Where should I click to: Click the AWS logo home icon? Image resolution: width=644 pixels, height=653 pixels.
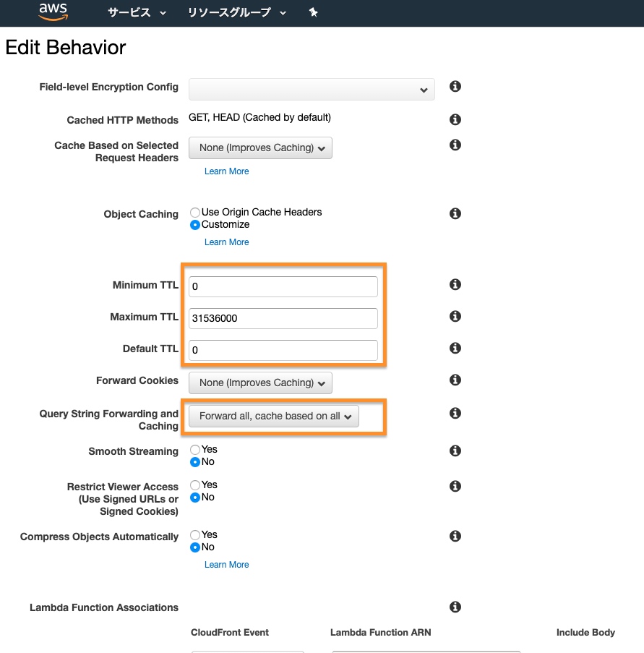click(53, 12)
